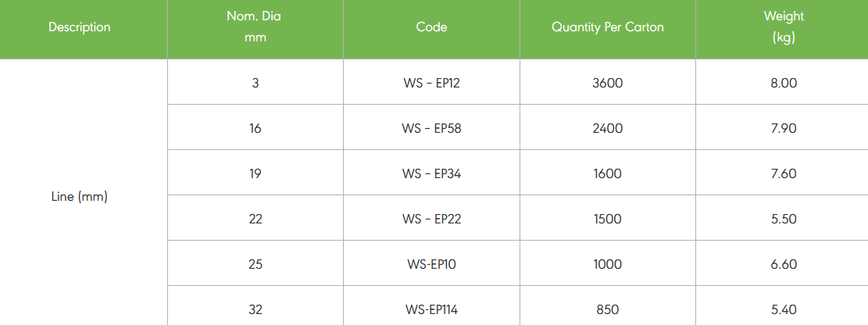
Task: Click the 2400 quantity cell
Action: [x=608, y=128]
